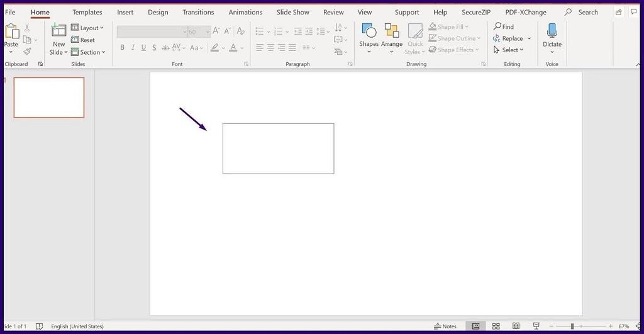Open the File tab
Image resolution: width=644 pixels, height=334 pixels.
click(x=10, y=13)
